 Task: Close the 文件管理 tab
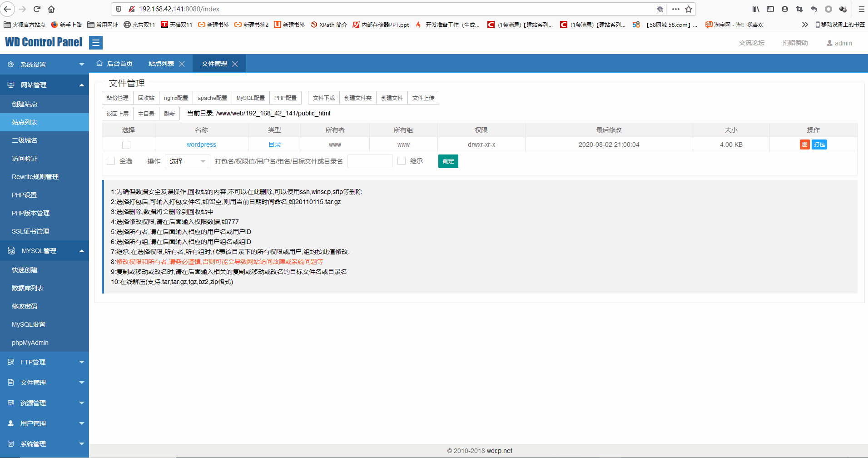(235, 64)
